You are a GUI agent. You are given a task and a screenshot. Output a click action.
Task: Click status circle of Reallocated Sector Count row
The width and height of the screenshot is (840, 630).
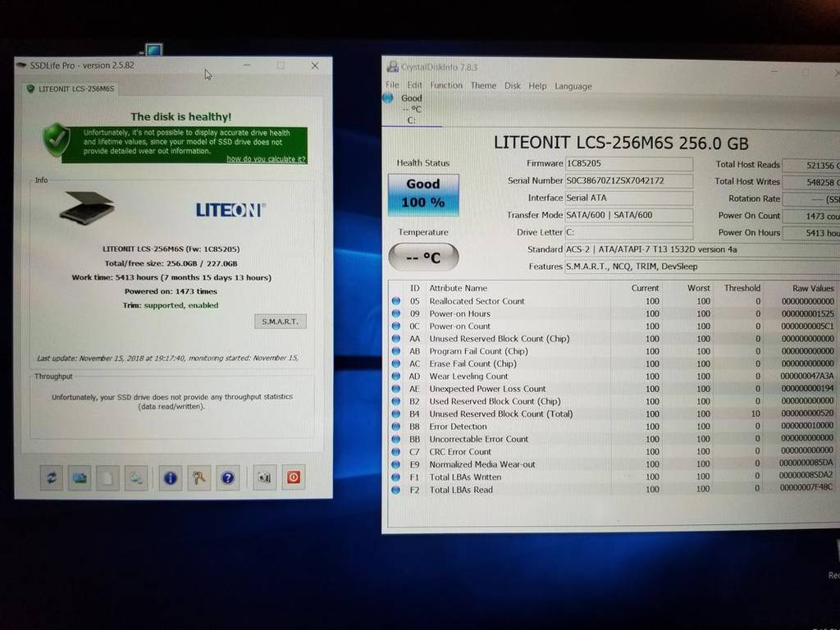click(396, 301)
